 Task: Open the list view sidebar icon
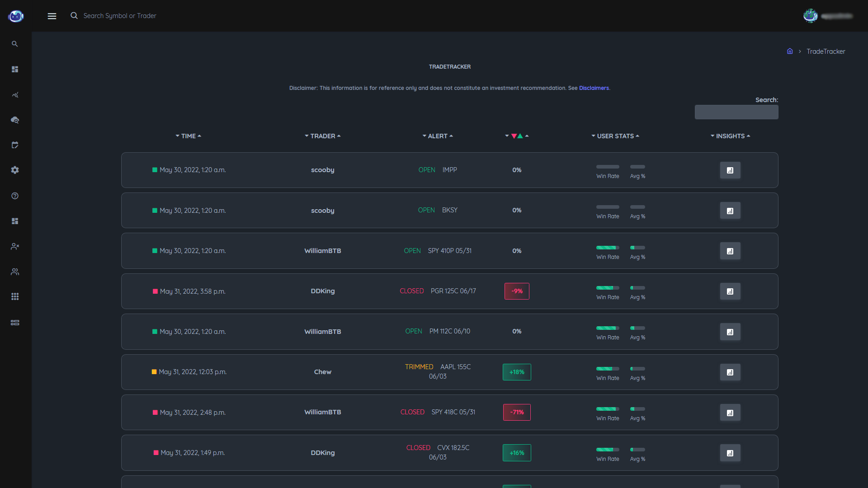pyautogui.click(x=15, y=323)
